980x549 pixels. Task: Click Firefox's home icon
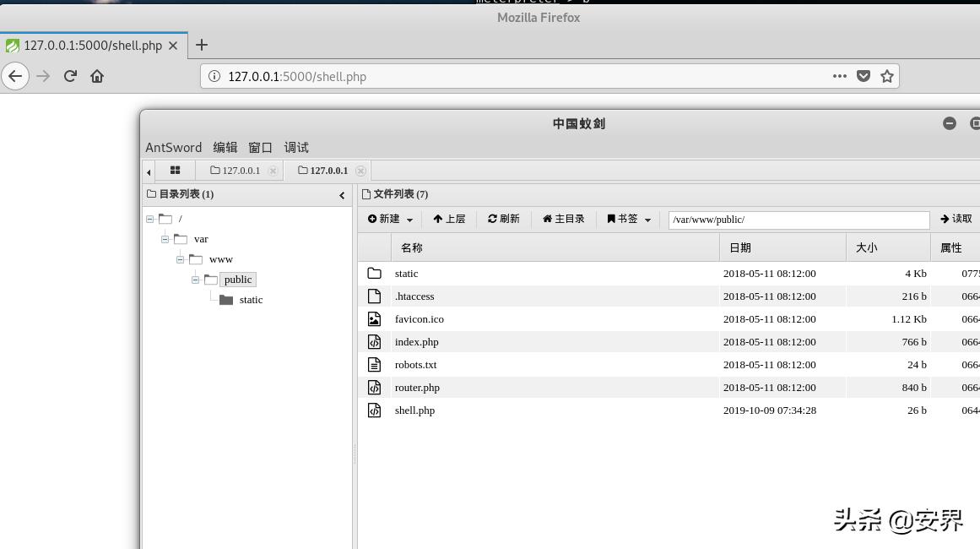click(x=96, y=76)
